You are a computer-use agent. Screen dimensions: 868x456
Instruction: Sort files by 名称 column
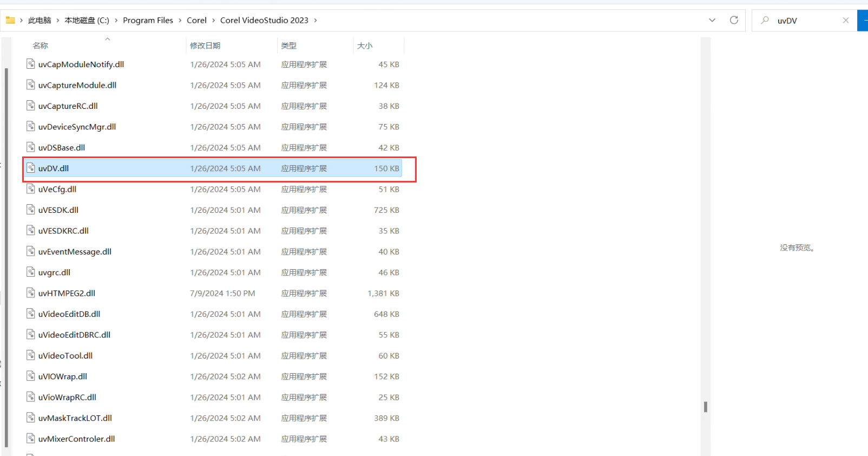coord(40,45)
